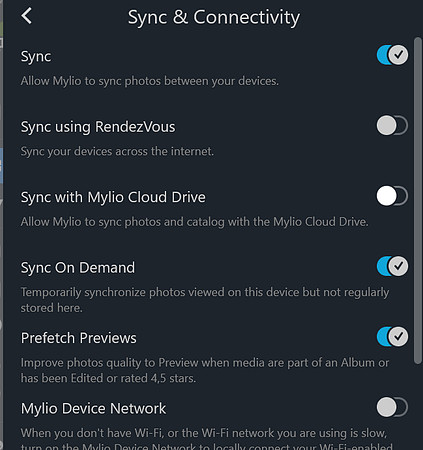Image resolution: width=423 pixels, height=450 pixels.
Task: Click 'Temporarily synchronize photos' description text
Action: [205, 300]
